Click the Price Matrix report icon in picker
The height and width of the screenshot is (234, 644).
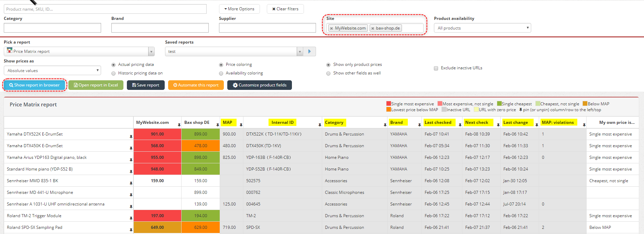pyautogui.click(x=10, y=50)
